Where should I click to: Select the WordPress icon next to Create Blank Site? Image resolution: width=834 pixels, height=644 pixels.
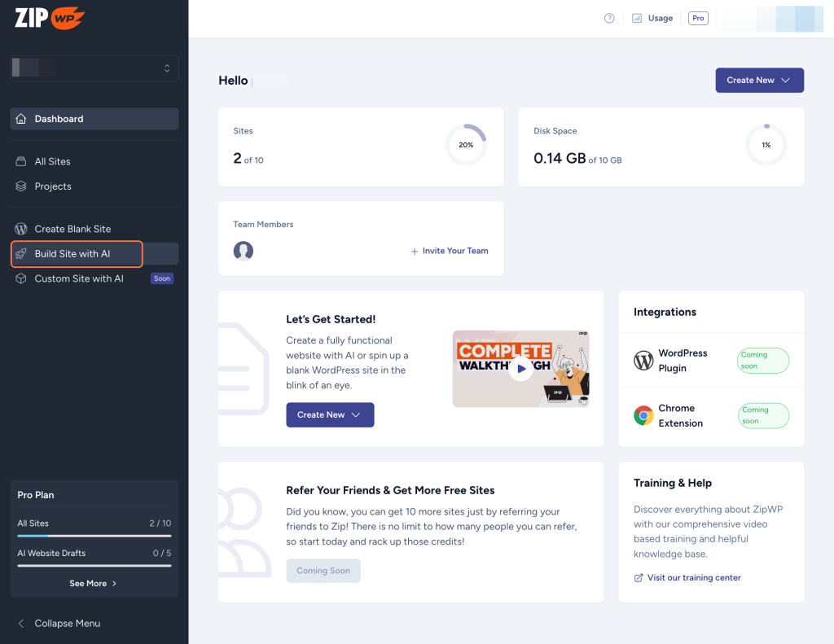(20, 229)
